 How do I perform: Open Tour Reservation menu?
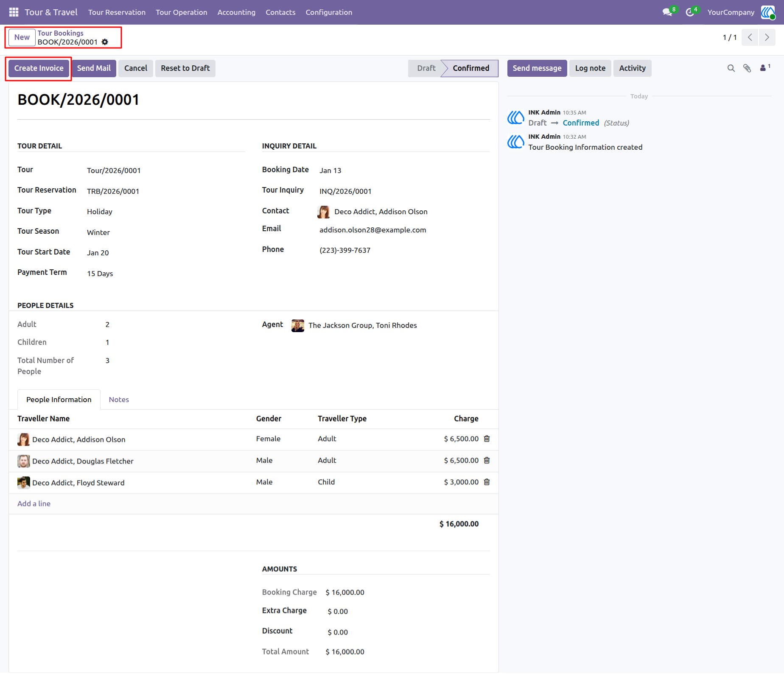117,12
